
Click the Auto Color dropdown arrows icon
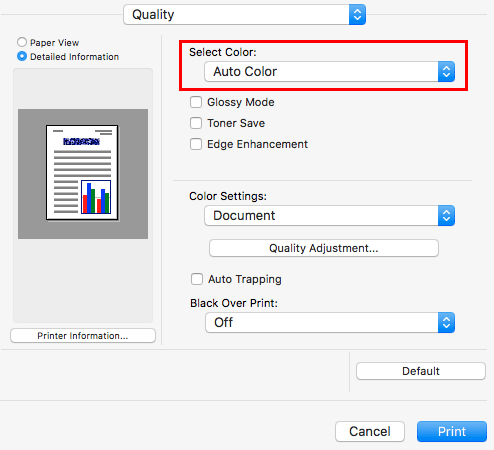446,71
